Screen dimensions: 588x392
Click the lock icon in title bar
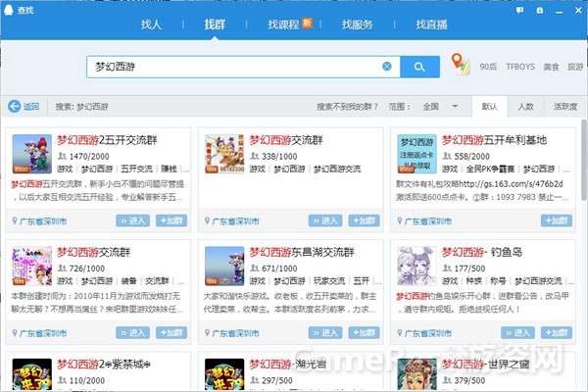point(540,10)
